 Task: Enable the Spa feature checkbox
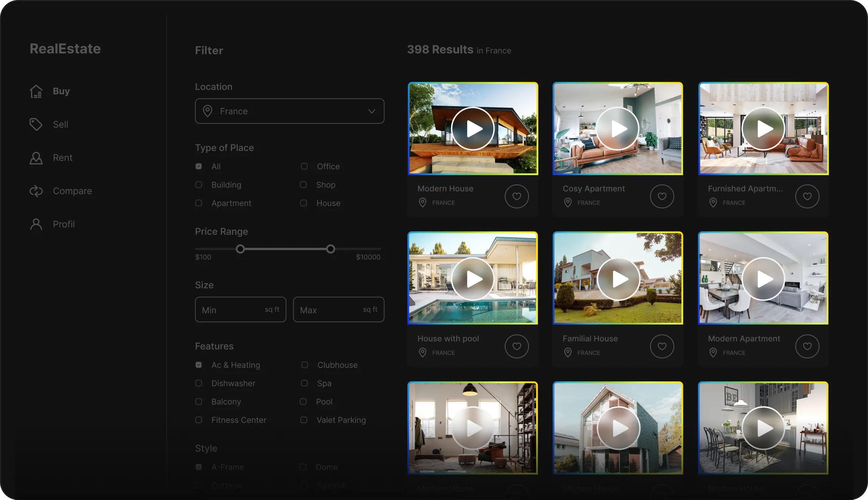(x=304, y=383)
